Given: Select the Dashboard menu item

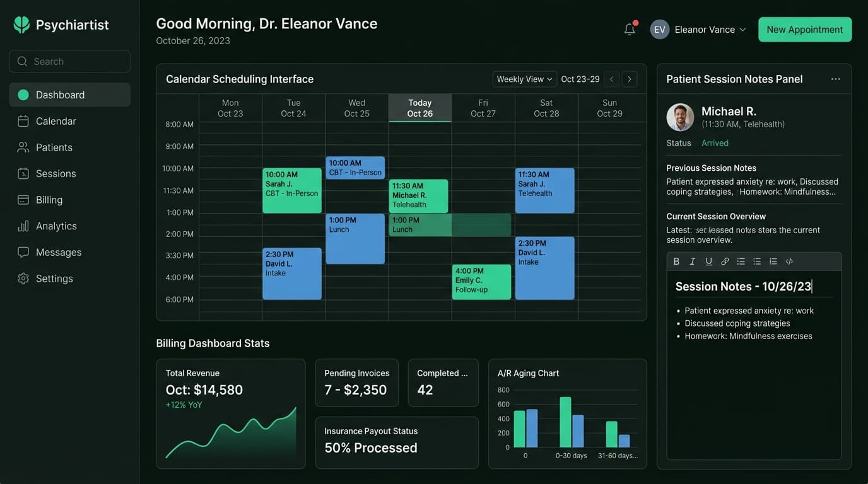Looking at the screenshot, I should pyautogui.click(x=69, y=95).
